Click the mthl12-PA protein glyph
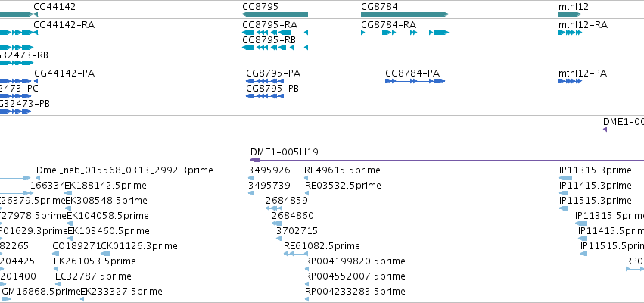 tap(570, 81)
